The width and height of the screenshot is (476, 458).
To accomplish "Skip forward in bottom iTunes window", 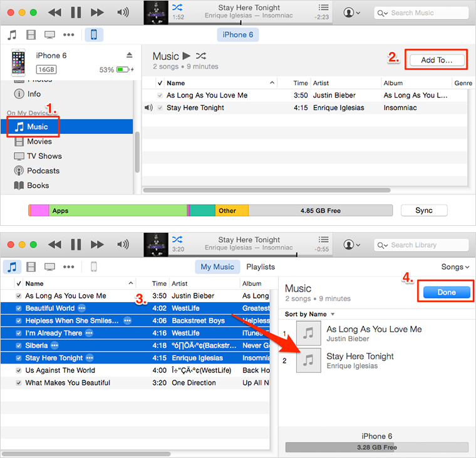I will point(97,245).
